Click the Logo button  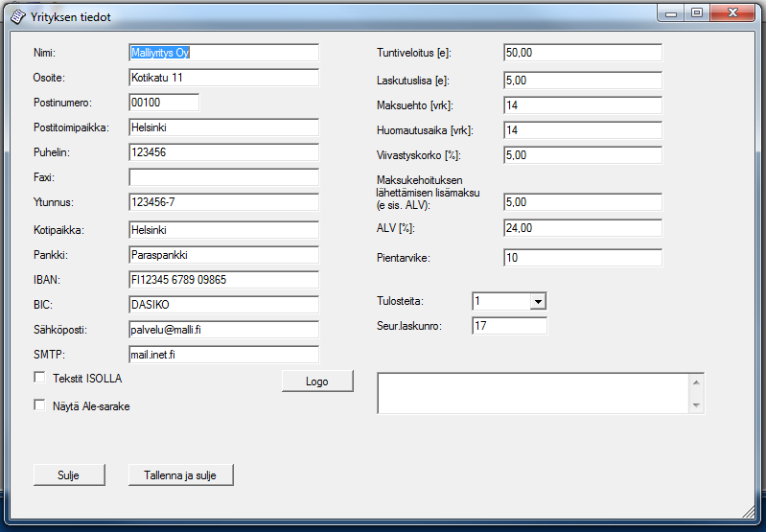click(x=317, y=382)
